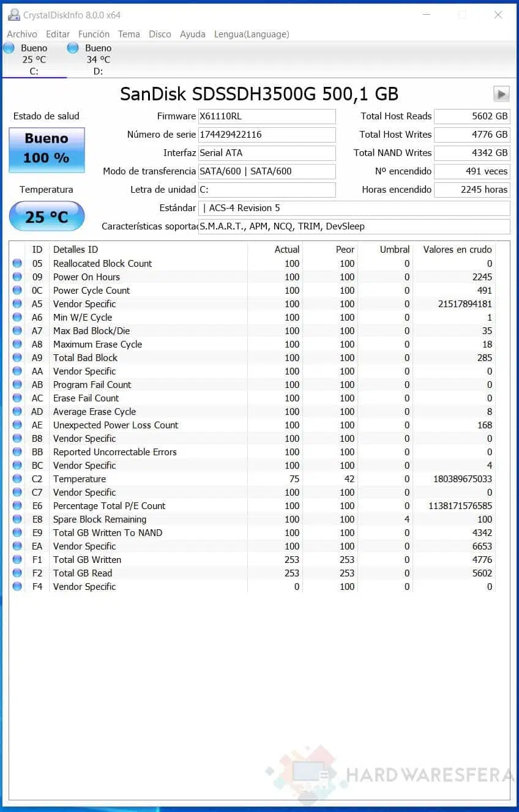Screen dimensions: 519x812
Task: Click the Estándar field ACS-4 Revision 5
Action: [354, 208]
